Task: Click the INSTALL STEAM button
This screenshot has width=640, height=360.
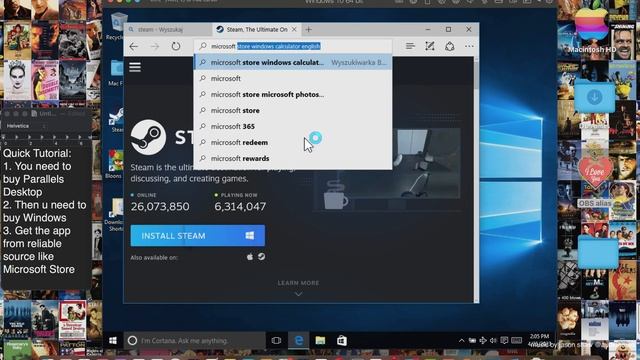Action: pyautogui.click(x=198, y=236)
